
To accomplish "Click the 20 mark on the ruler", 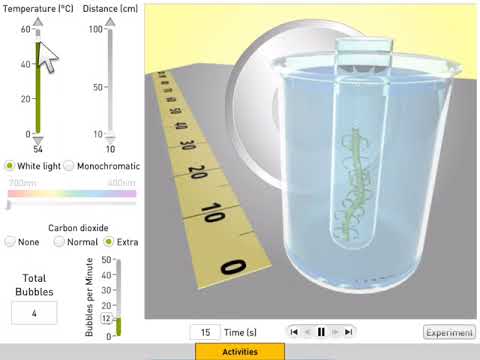I will (x=198, y=172).
